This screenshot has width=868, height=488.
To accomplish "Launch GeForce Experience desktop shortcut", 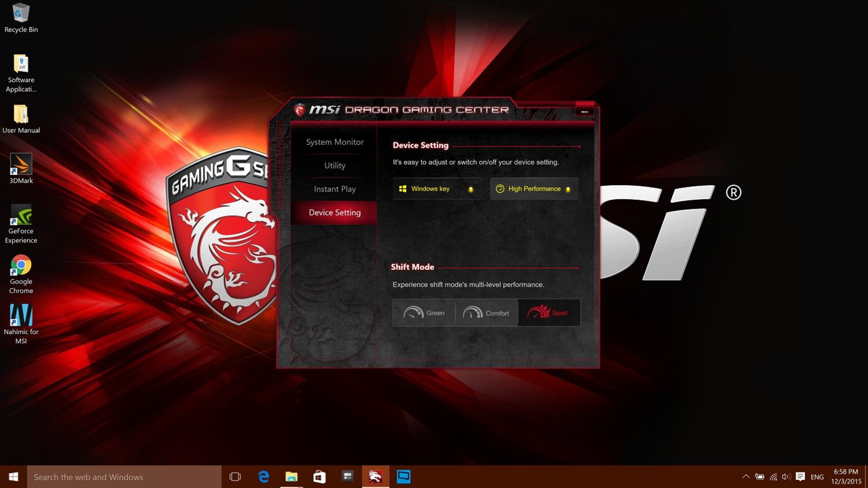I will [x=21, y=224].
